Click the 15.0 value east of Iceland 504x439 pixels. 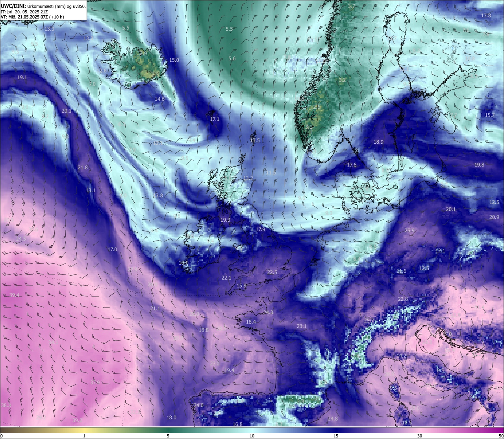[x=174, y=60]
